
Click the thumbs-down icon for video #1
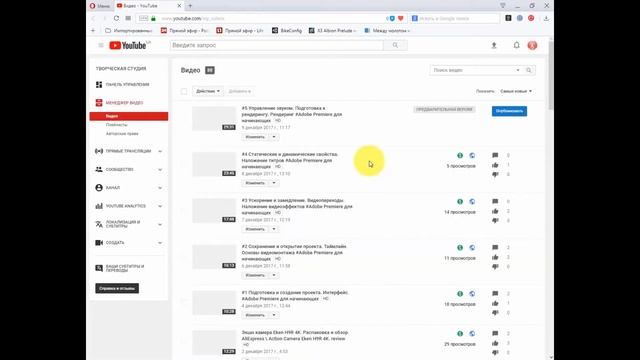click(495, 313)
